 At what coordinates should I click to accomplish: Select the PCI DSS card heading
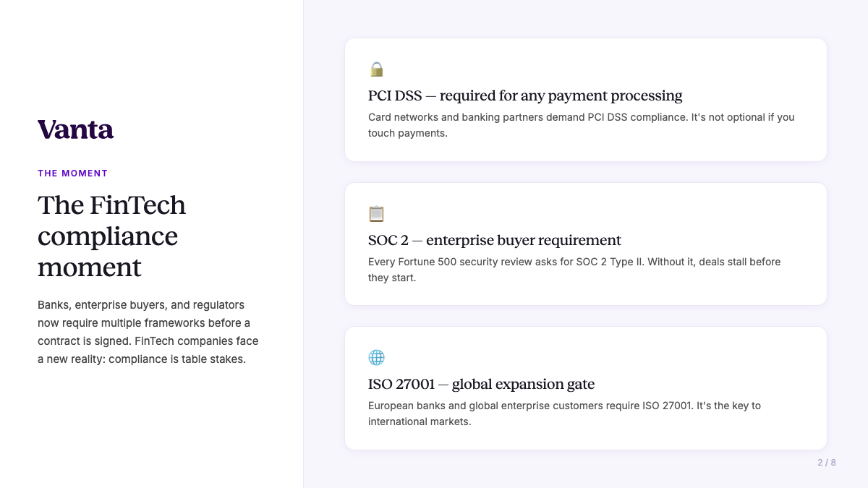[x=525, y=95]
